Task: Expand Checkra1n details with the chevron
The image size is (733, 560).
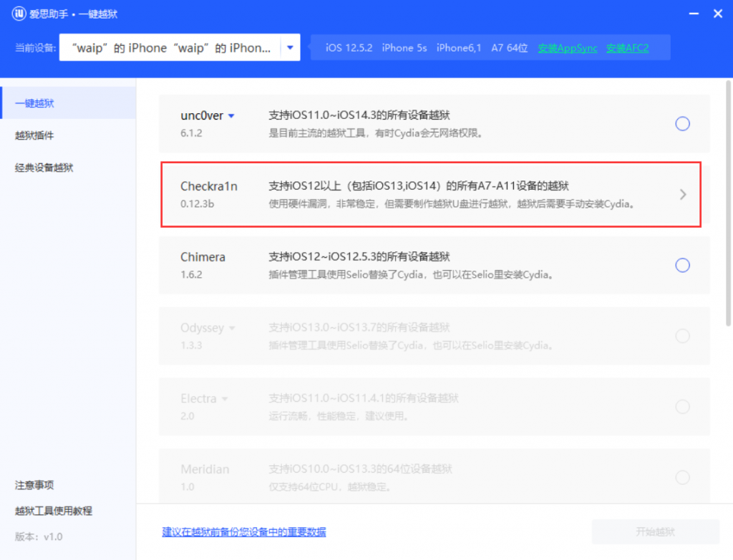Action: click(684, 194)
